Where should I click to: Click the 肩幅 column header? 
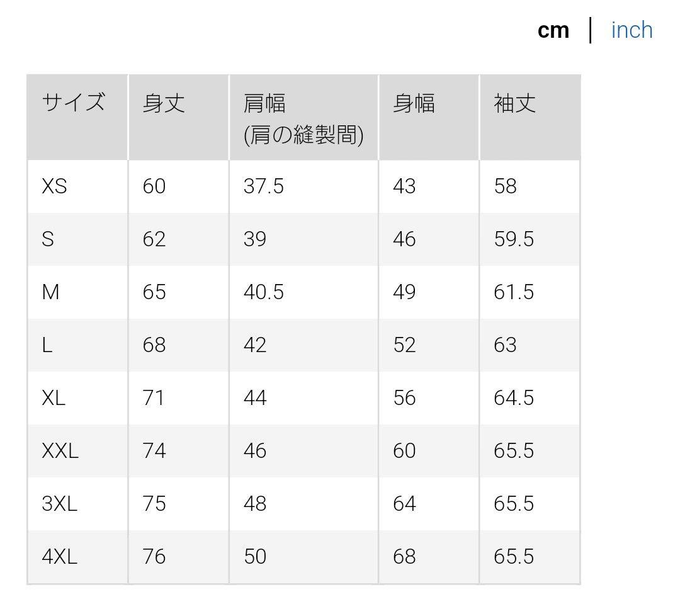[x=264, y=103]
